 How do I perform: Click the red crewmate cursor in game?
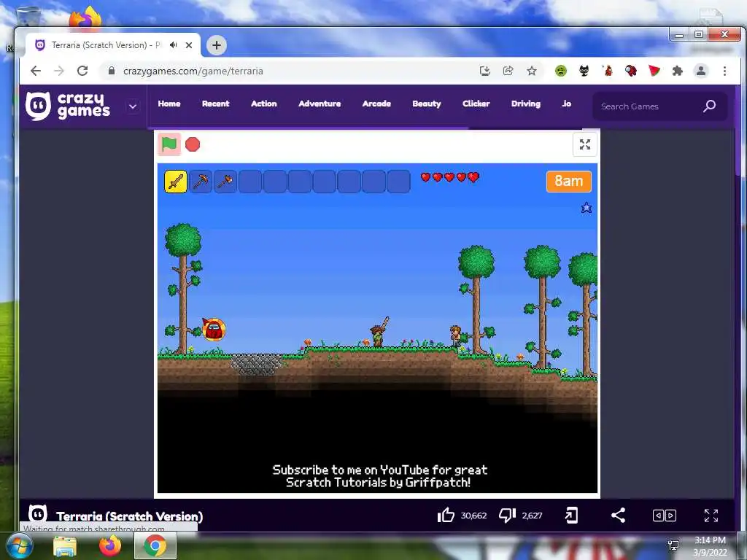tap(214, 329)
